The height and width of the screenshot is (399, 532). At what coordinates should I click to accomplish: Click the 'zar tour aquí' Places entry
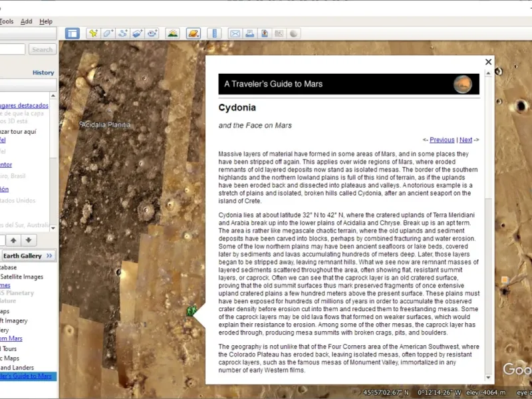point(18,132)
